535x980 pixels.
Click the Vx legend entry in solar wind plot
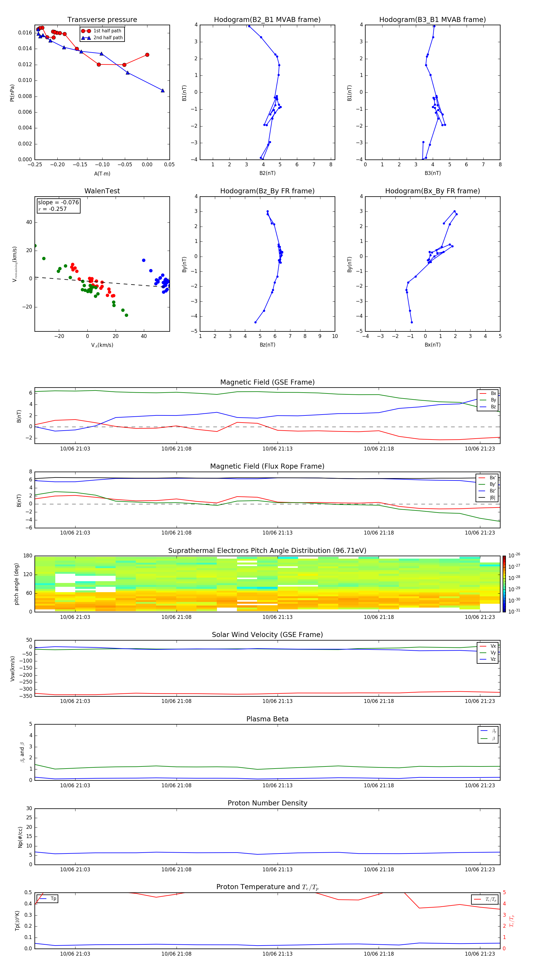click(488, 646)
